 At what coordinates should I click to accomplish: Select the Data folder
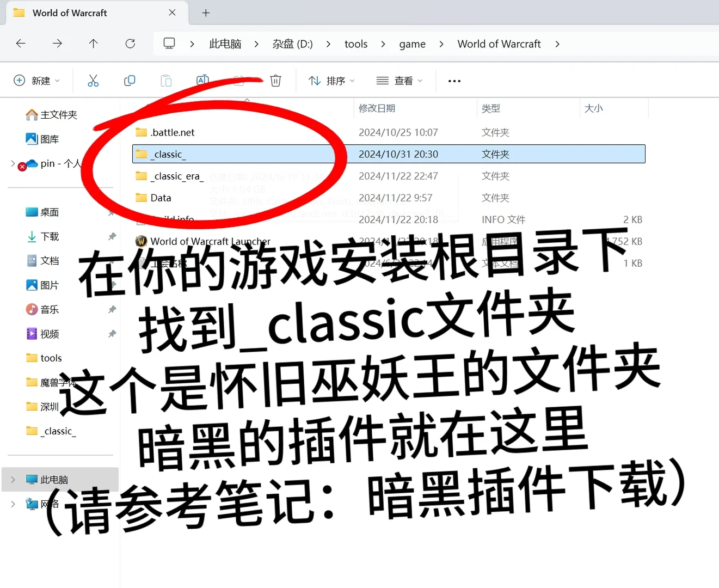pos(153,198)
